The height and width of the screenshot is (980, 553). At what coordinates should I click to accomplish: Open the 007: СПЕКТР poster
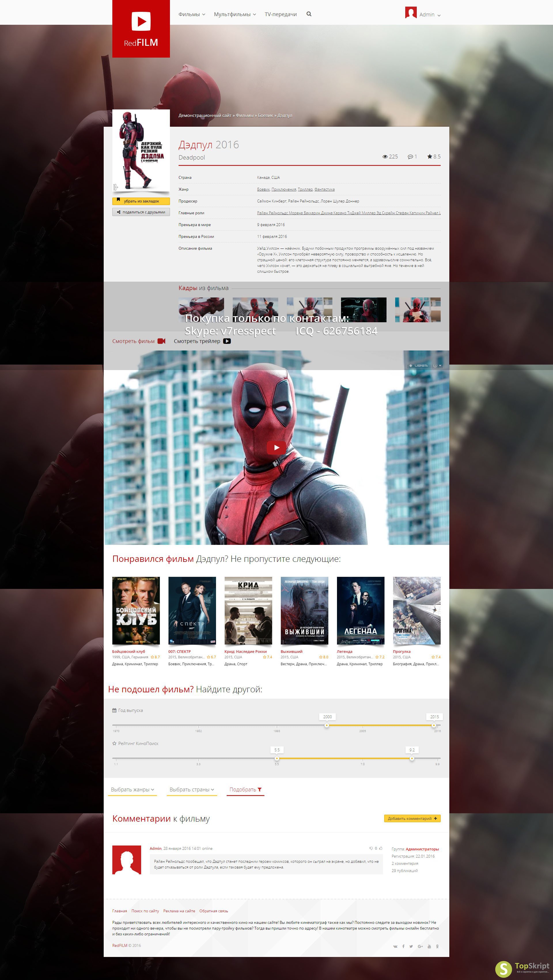click(192, 610)
